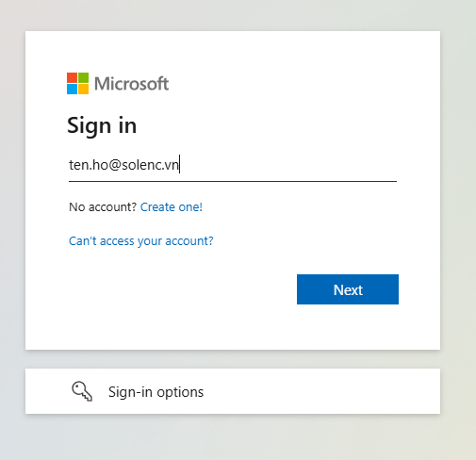Image resolution: width=476 pixels, height=460 pixels.
Task: Click the word ten.ho in the email field
Action: pos(89,165)
